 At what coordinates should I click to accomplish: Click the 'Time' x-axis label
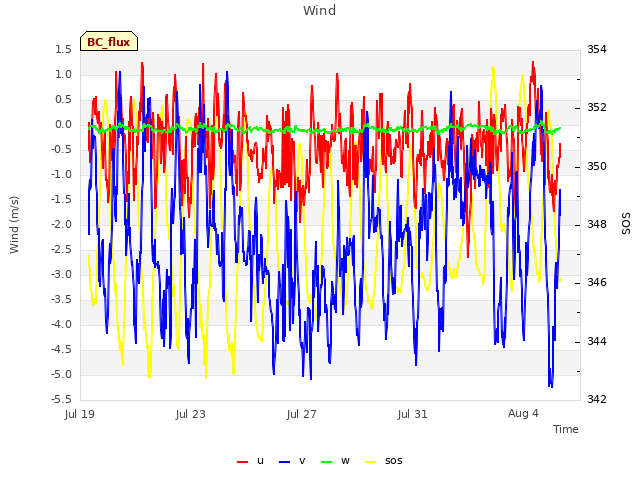566,429
